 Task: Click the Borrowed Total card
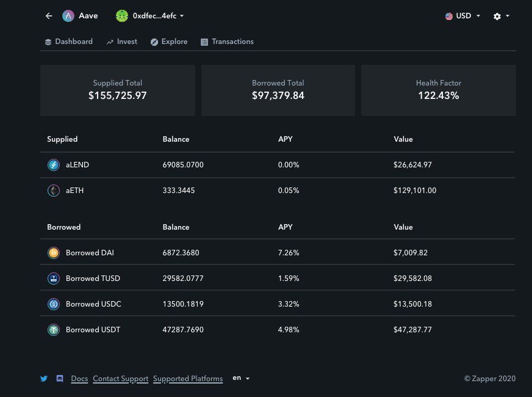278,90
